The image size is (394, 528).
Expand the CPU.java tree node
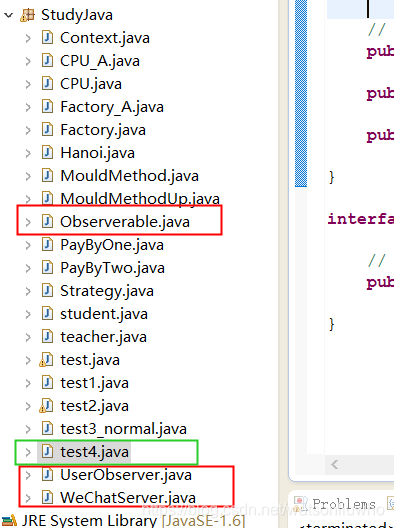pos(28,84)
